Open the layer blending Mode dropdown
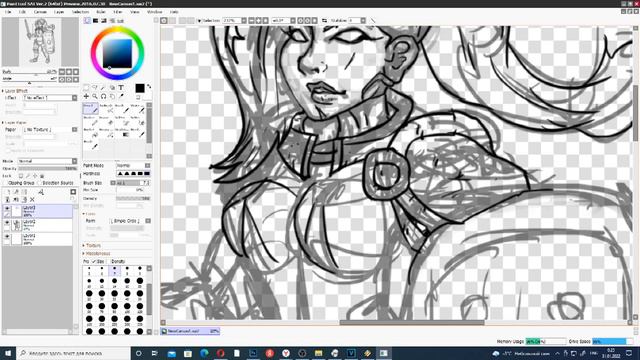Viewport: 640px width, 360px height. (x=47, y=161)
